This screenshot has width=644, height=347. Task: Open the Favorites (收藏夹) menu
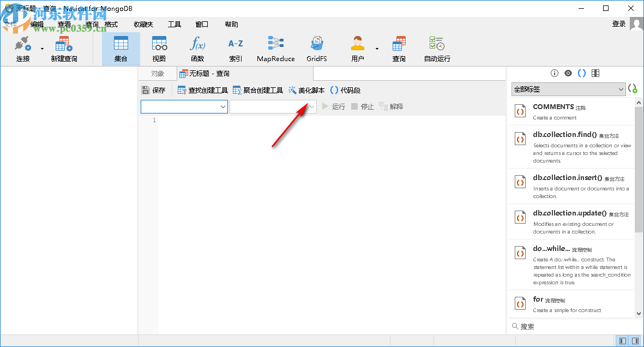[x=143, y=24]
